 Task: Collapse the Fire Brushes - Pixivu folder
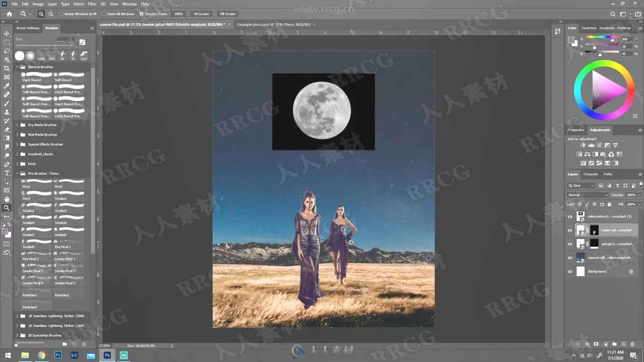[x=17, y=173]
